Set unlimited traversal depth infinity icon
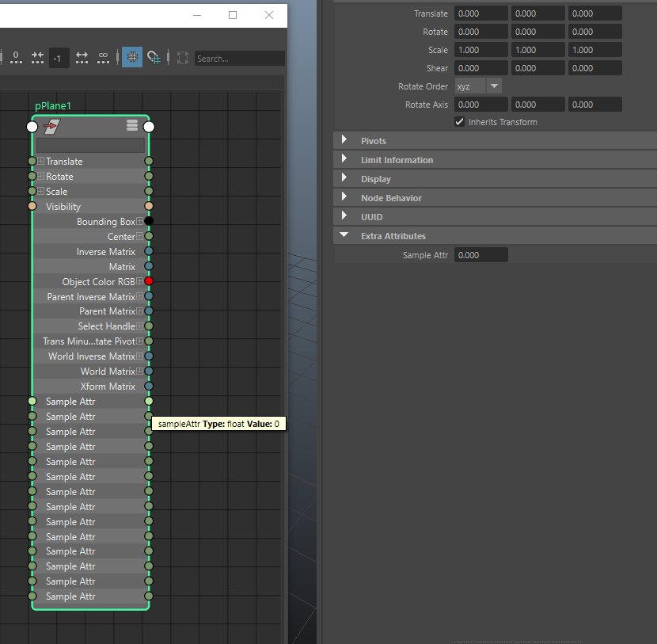The height and width of the screenshot is (644, 657). [x=103, y=58]
